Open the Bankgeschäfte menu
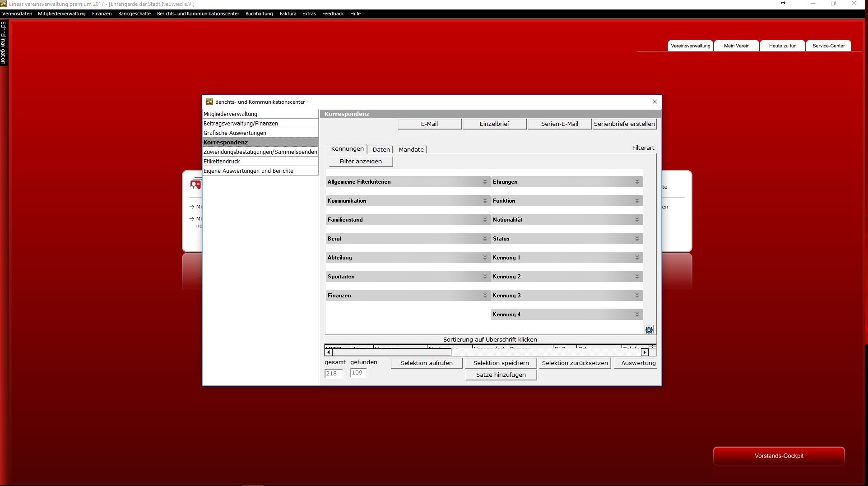The width and height of the screenshot is (868, 486). (x=134, y=14)
